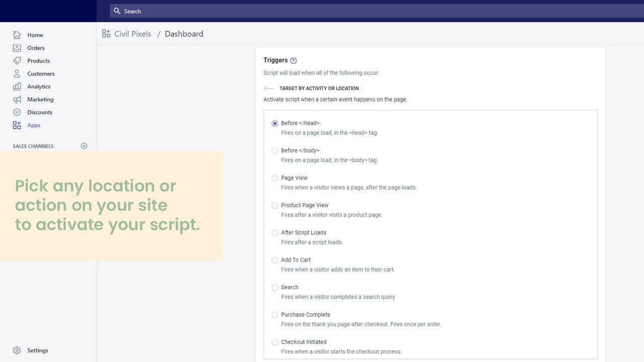Click the Customers person icon
The image size is (644, 362).
click(x=17, y=73)
